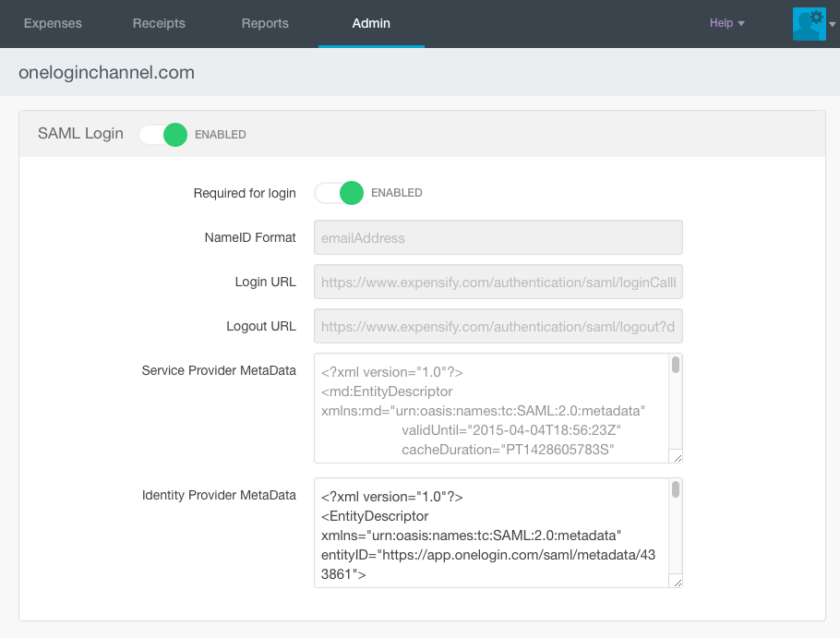Select the Admin tab
Viewport: 840px width, 638px height.
371,23
